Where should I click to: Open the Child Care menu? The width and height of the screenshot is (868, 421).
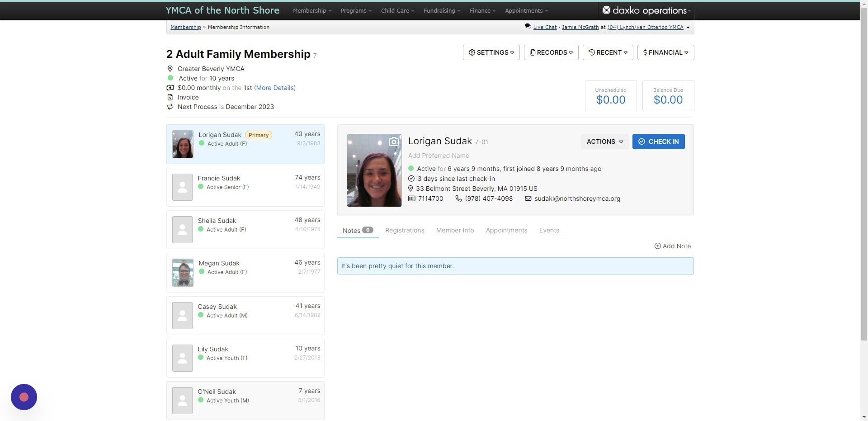[397, 10]
